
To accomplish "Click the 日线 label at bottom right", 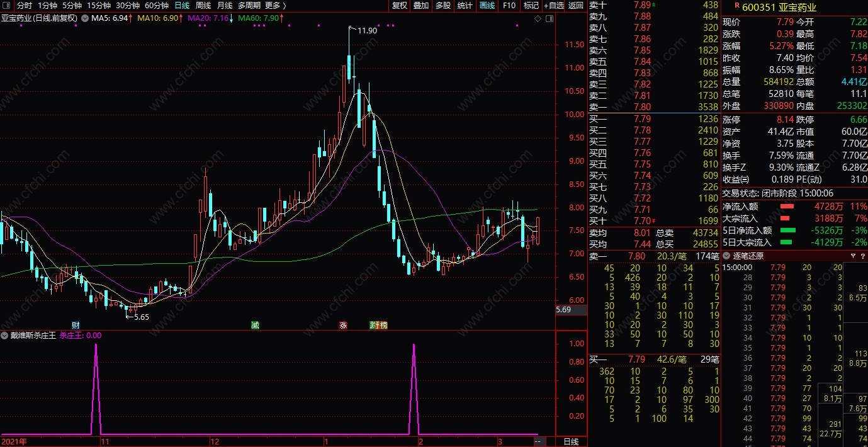I will pos(571,442).
